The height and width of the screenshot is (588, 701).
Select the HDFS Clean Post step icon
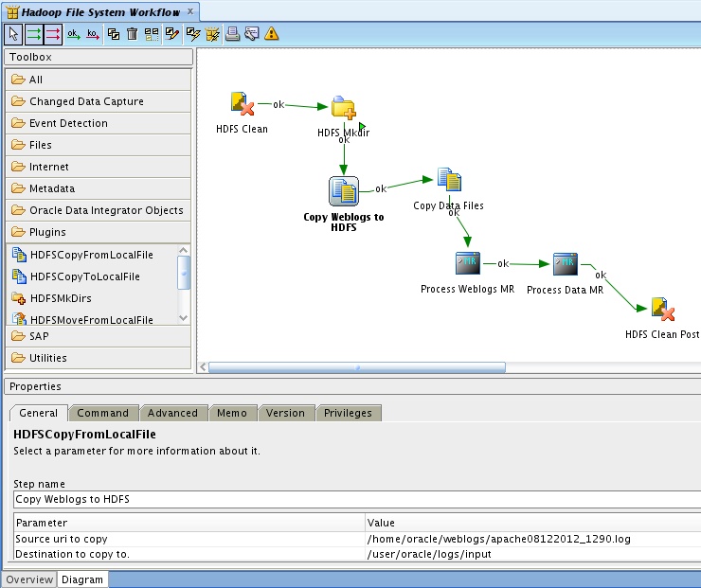pos(662,309)
